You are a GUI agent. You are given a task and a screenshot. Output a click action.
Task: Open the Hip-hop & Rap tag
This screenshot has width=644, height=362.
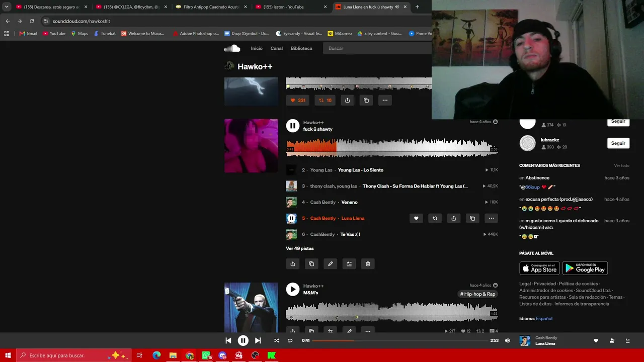pos(477,294)
